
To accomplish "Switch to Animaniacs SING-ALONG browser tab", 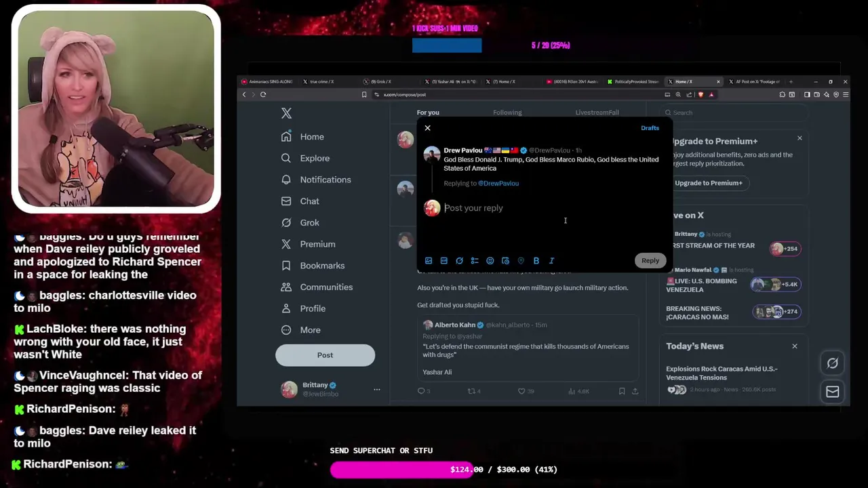I will pyautogui.click(x=267, y=82).
